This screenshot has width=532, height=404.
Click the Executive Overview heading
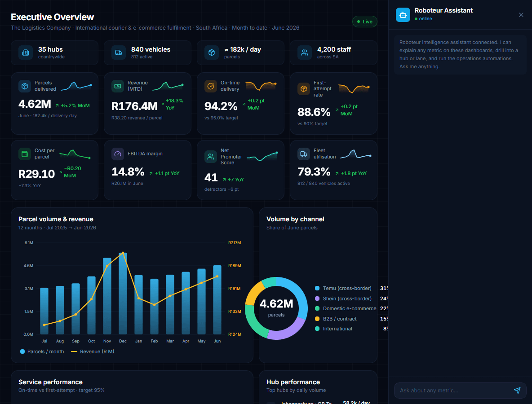pyautogui.click(x=52, y=18)
